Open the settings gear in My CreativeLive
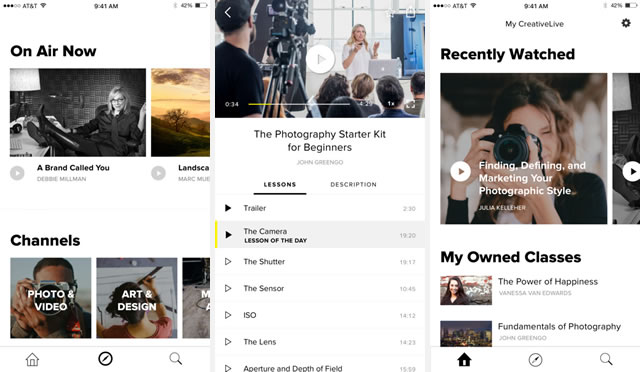640x372 pixels. point(626,23)
